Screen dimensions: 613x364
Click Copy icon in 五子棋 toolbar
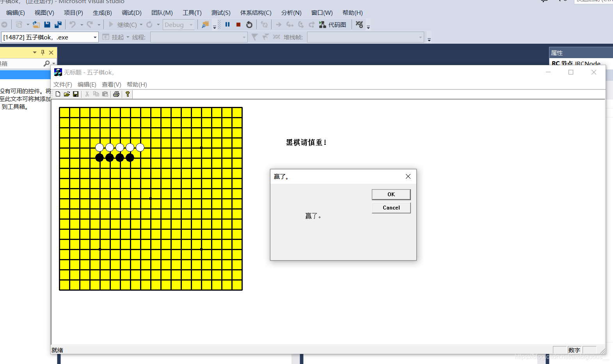(96, 94)
